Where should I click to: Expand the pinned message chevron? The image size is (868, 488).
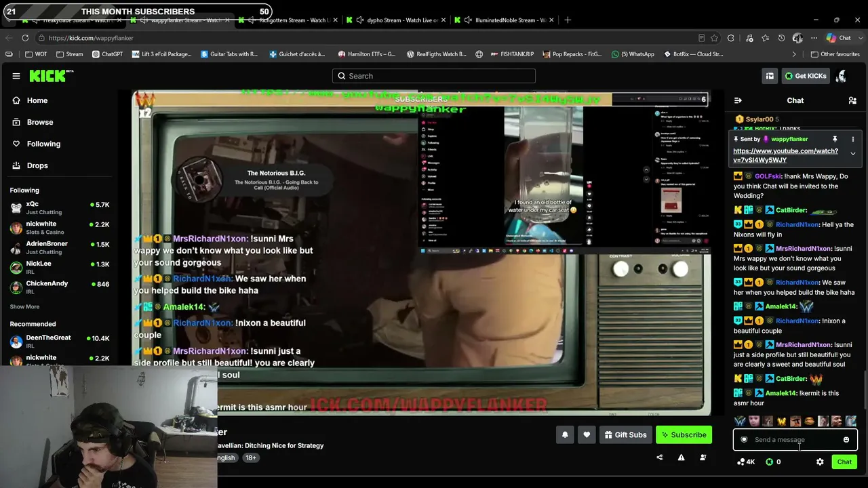853,154
